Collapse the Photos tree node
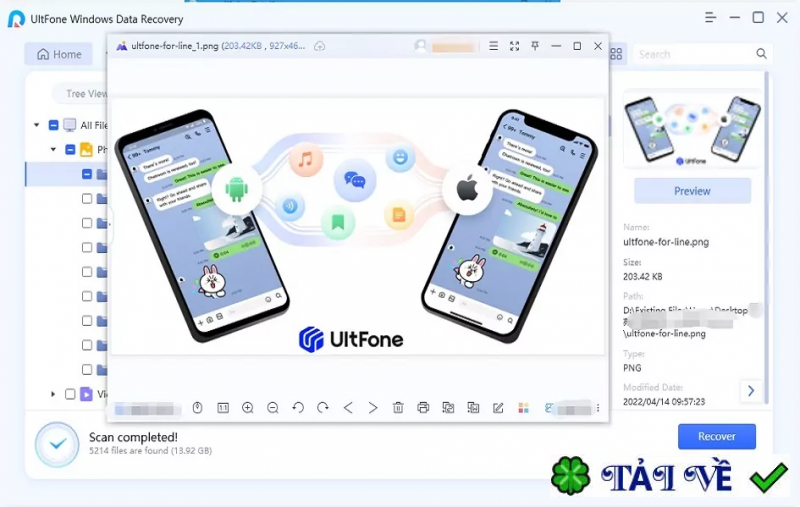This screenshot has width=800, height=507. 54,149
